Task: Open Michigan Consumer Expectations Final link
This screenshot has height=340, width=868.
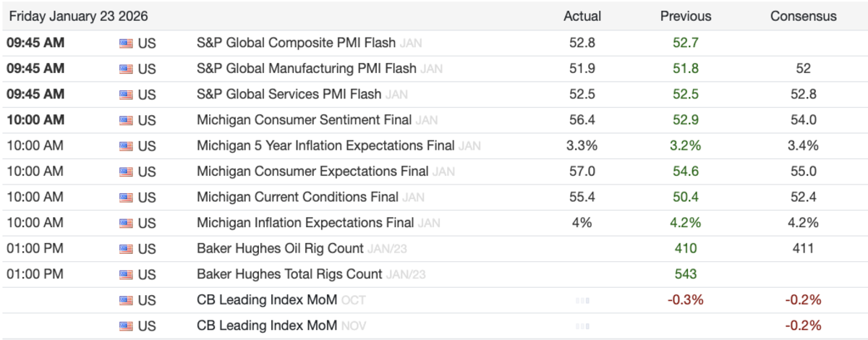Action: tap(312, 171)
